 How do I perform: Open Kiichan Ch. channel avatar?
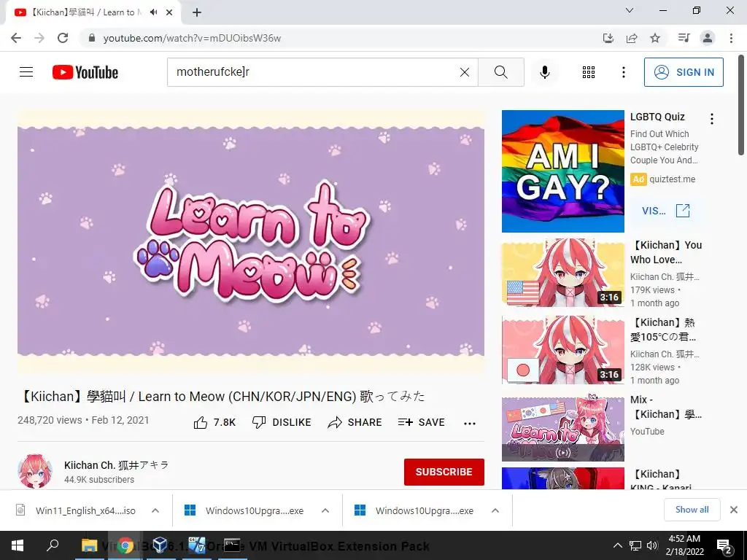click(35, 472)
